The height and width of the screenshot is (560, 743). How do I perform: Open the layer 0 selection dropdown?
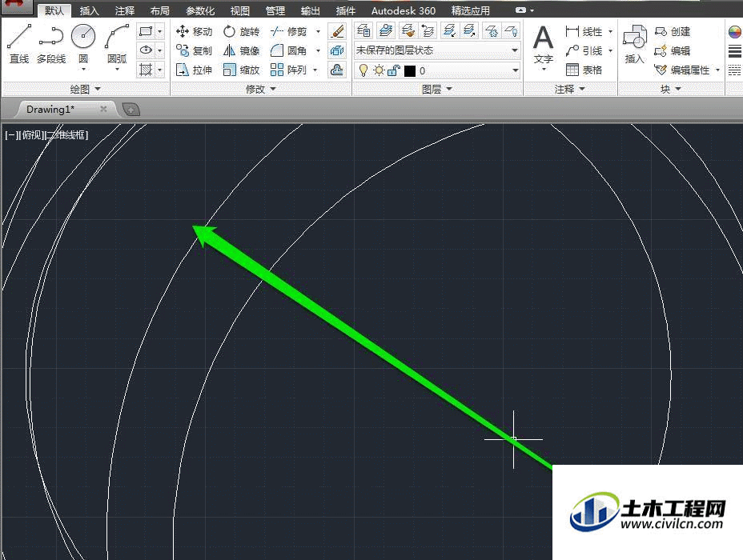pos(515,70)
